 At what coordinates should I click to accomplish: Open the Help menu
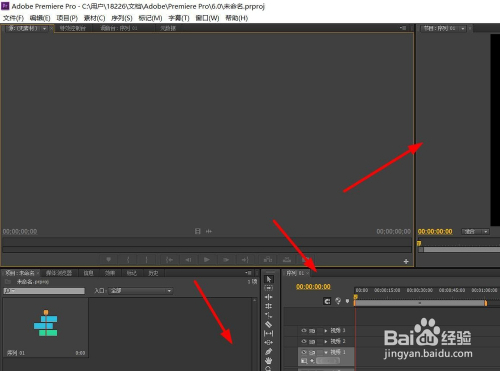[237, 18]
